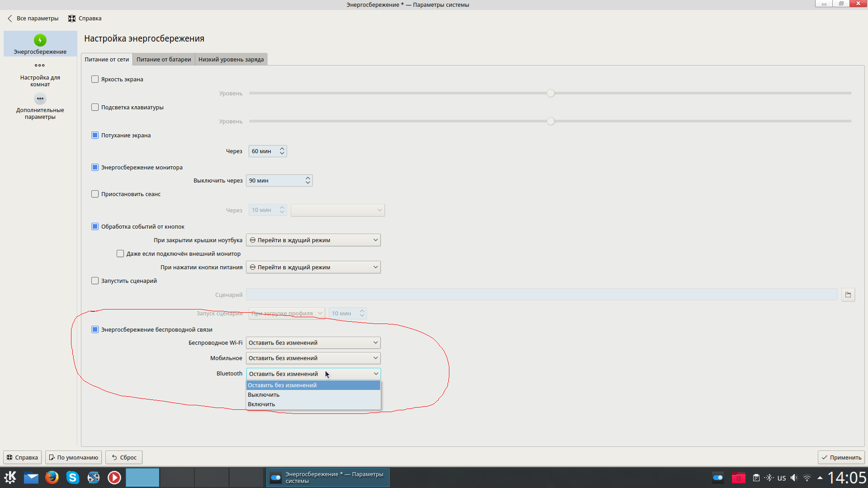Click the scenario file browse icon

click(848, 295)
